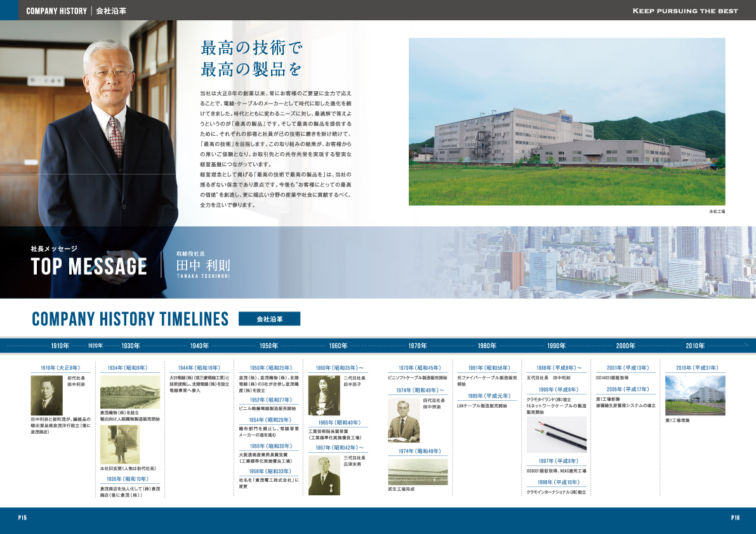Click the COMPANY HISTORY TIMELINES heading

click(130, 319)
